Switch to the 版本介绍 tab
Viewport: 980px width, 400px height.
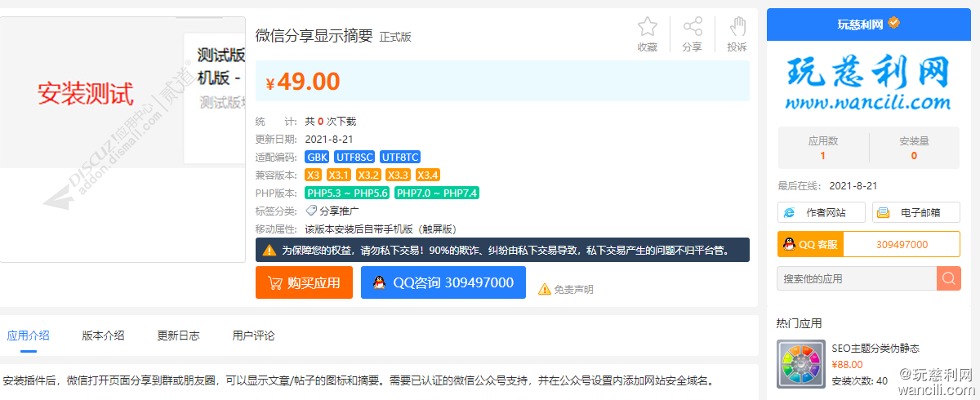103,336
